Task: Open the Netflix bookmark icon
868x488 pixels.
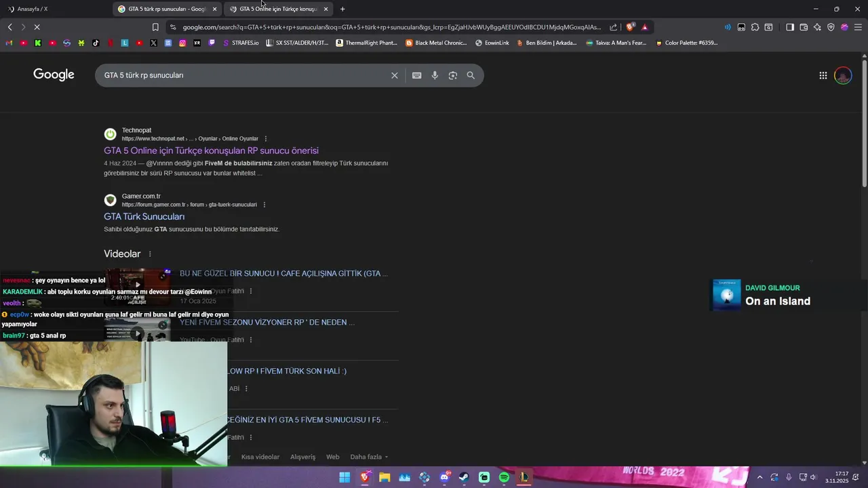Action: (111, 43)
